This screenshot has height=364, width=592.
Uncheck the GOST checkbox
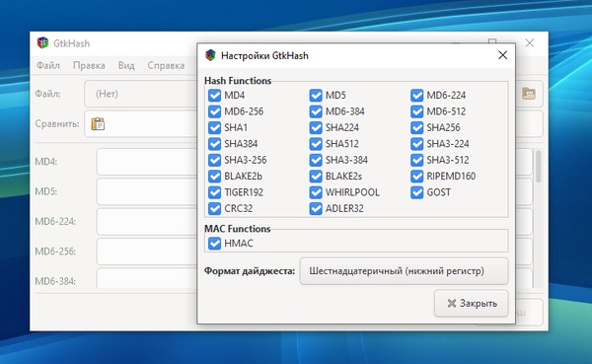pyautogui.click(x=416, y=192)
